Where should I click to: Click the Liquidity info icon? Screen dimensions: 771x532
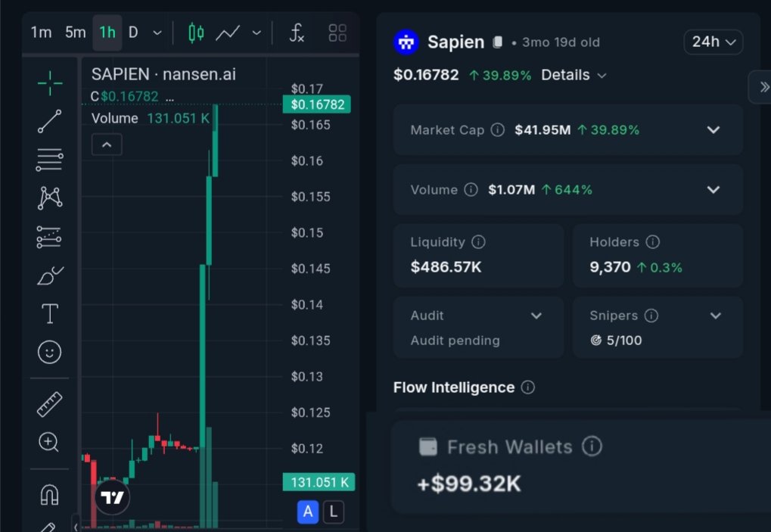tap(478, 242)
